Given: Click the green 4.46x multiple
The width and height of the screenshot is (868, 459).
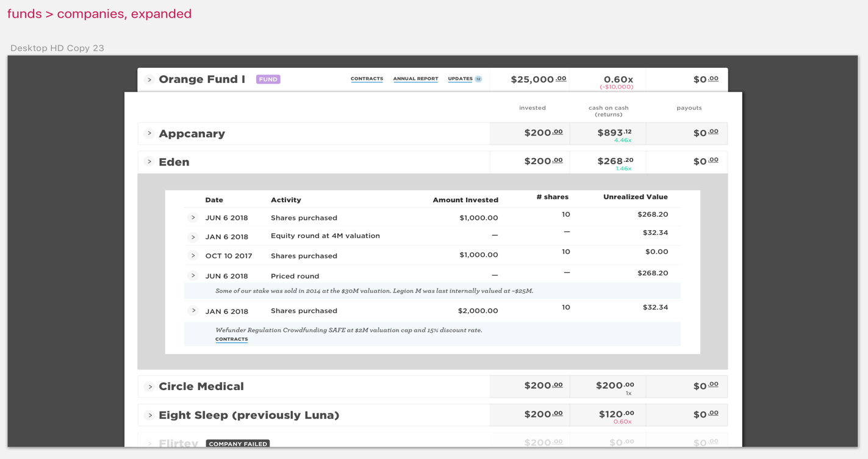Looking at the screenshot, I should tap(622, 140).
